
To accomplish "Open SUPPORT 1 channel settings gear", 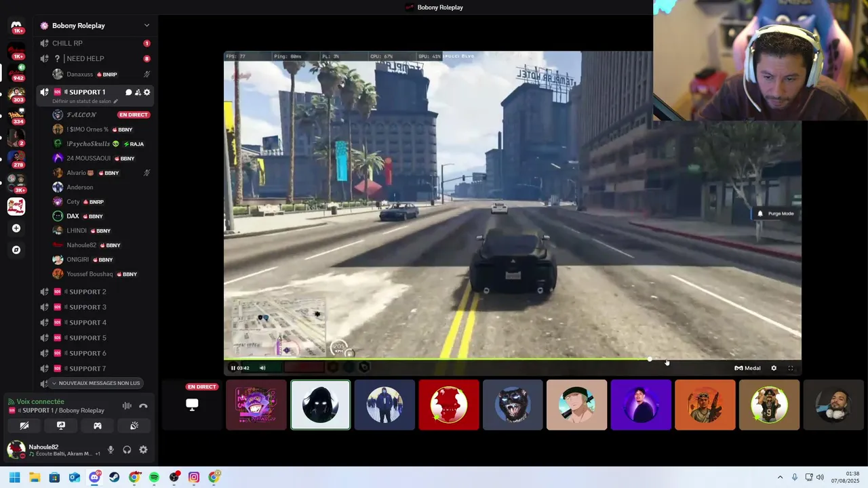I will point(146,92).
